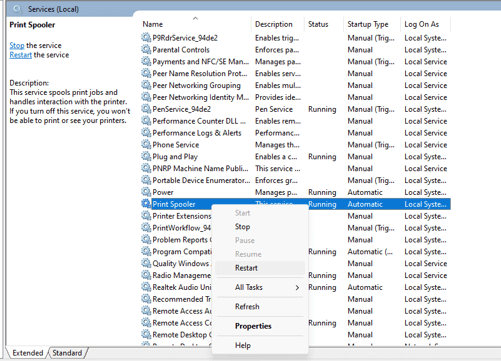Click the PenService_94de2 gear icon

146,109
